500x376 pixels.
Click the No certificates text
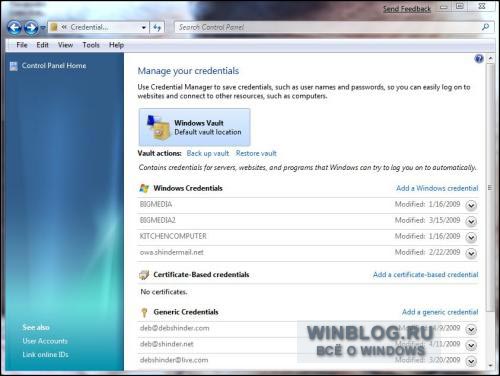(x=164, y=292)
